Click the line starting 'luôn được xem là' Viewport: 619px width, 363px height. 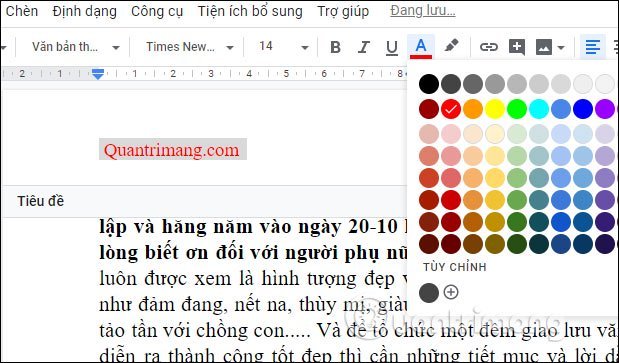[x=253, y=279]
